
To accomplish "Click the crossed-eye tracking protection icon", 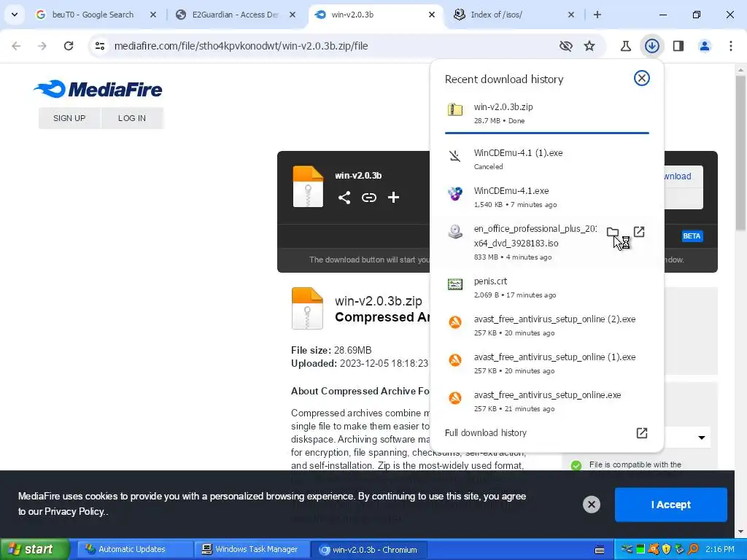I will click(566, 46).
